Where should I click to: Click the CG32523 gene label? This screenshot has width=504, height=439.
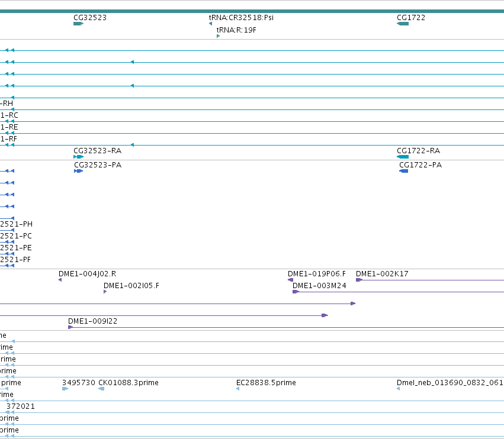pos(90,18)
